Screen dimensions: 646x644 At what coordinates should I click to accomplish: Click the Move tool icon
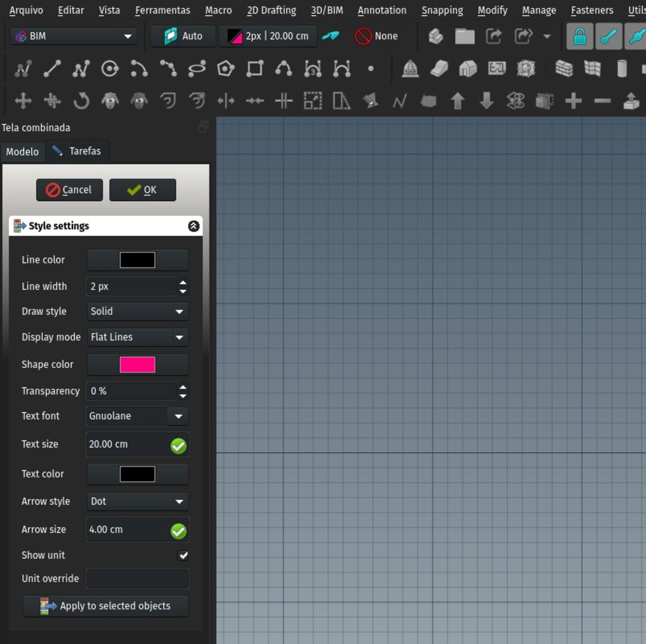pos(23,101)
